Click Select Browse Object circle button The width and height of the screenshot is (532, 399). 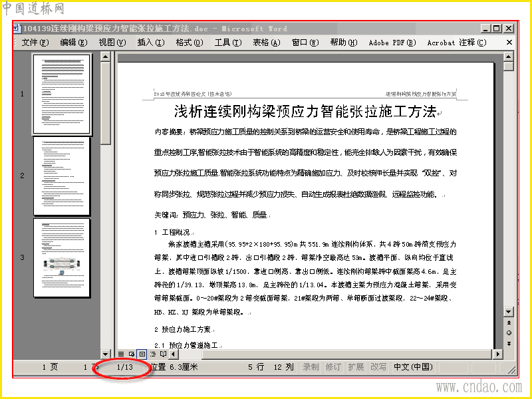pyautogui.click(x=509, y=333)
